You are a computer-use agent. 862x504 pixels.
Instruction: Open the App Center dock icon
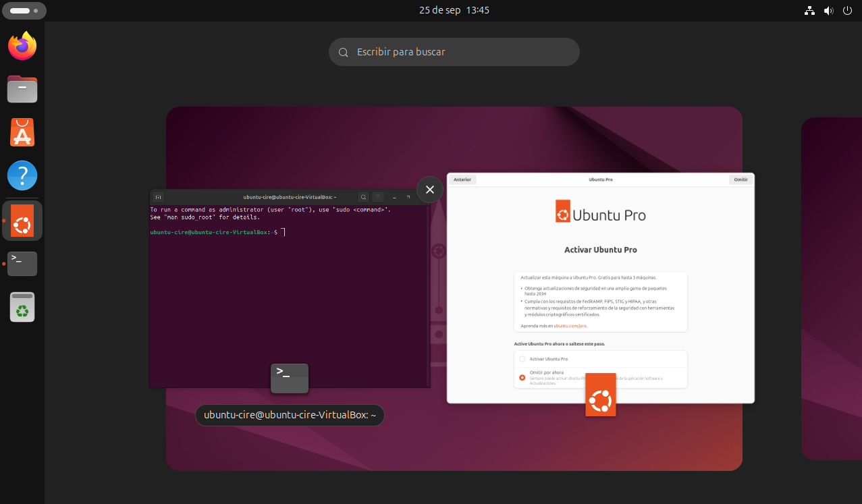[x=22, y=132]
